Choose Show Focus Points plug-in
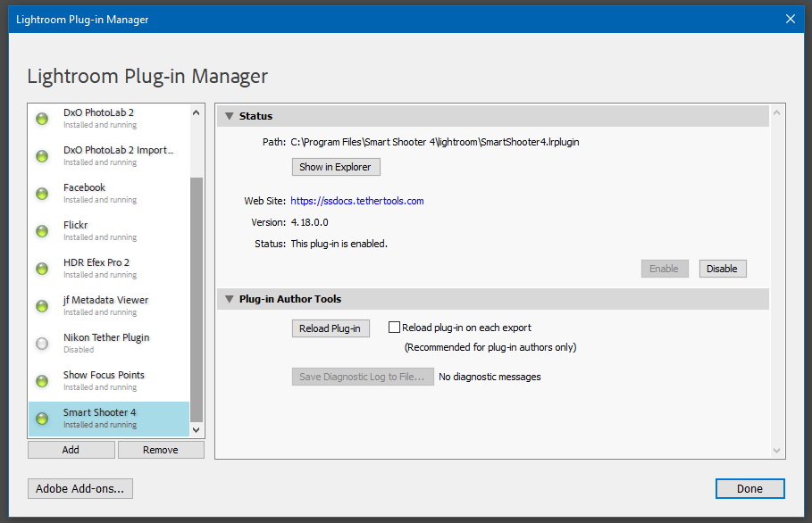Image resolution: width=812 pixels, height=523 pixels. (109, 381)
